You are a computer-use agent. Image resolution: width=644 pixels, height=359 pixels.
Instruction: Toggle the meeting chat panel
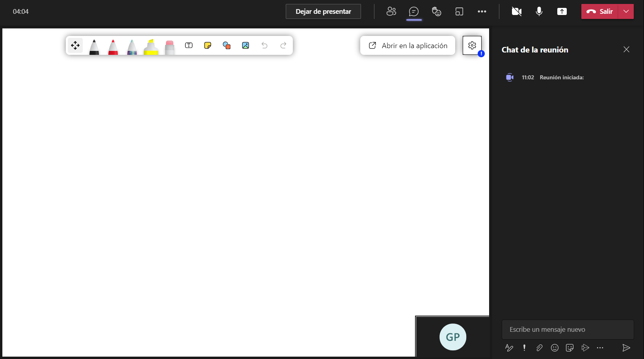point(414,11)
